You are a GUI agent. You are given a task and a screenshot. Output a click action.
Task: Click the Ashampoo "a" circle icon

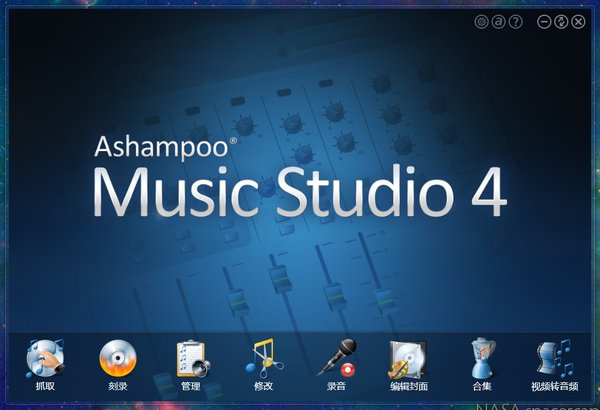point(499,22)
